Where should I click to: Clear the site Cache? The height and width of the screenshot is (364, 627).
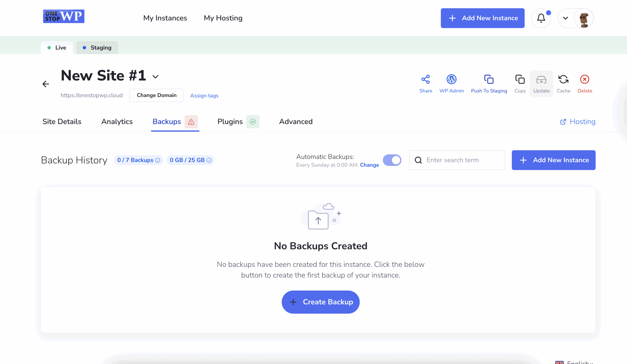pyautogui.click(x=564, y=84)
